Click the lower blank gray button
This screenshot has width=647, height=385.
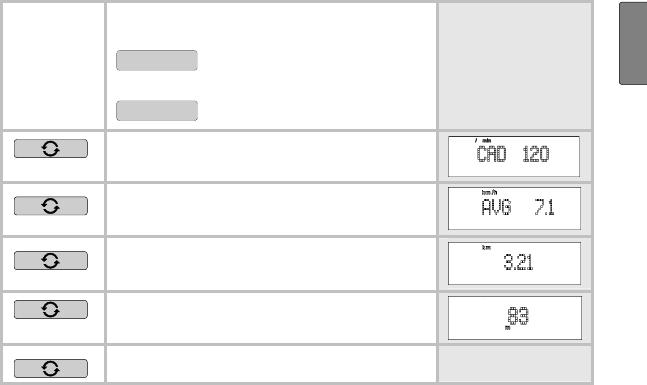[x=157, y=111]
